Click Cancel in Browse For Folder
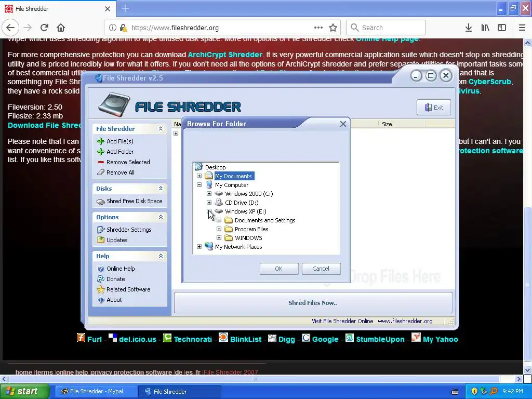532x399 pixels. pos(321,269)
